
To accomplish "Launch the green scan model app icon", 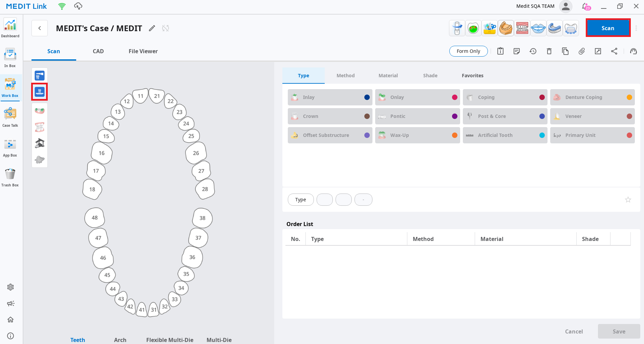I will click(473, 28).
